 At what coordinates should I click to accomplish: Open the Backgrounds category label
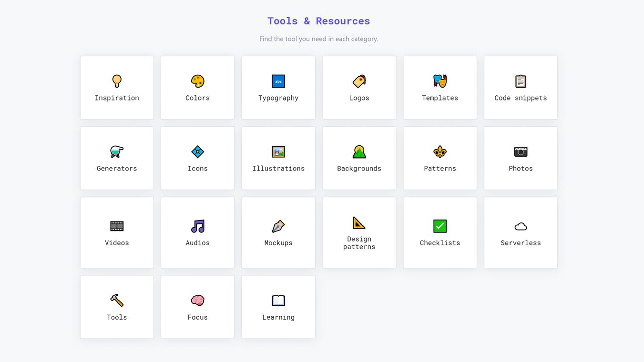[359, 169]
